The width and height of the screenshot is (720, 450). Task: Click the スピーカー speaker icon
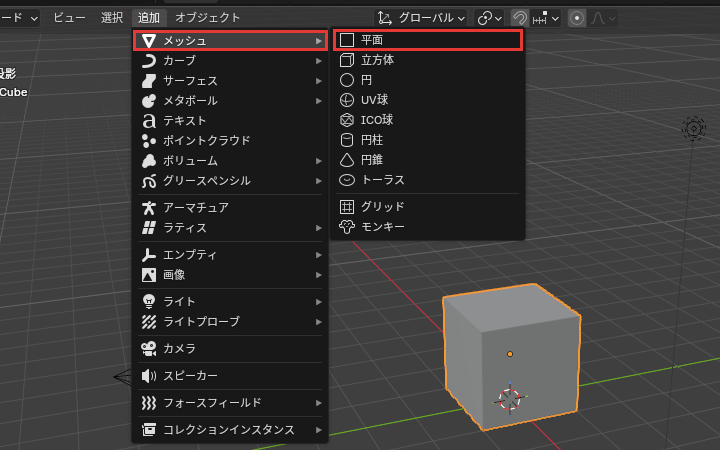click(x=148, y=376)
